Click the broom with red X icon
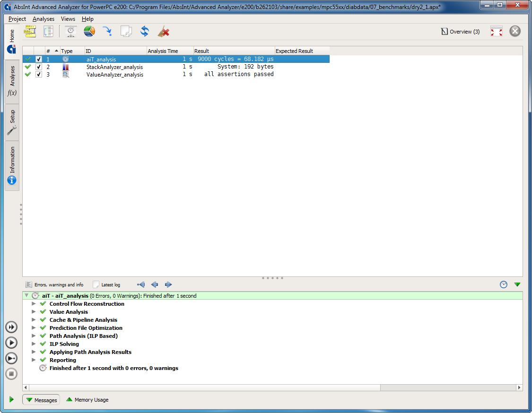The width and height of the screenshot is (532, 413). [x=164, y=32]
